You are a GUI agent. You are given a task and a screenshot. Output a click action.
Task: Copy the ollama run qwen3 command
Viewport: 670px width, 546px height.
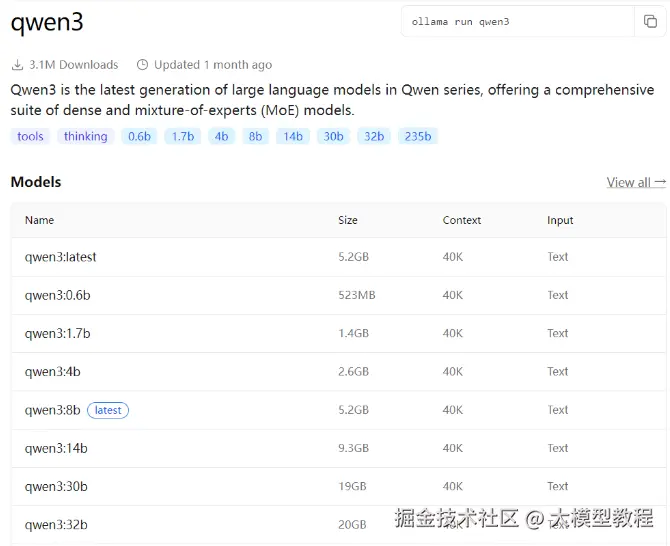pos(650,21)
